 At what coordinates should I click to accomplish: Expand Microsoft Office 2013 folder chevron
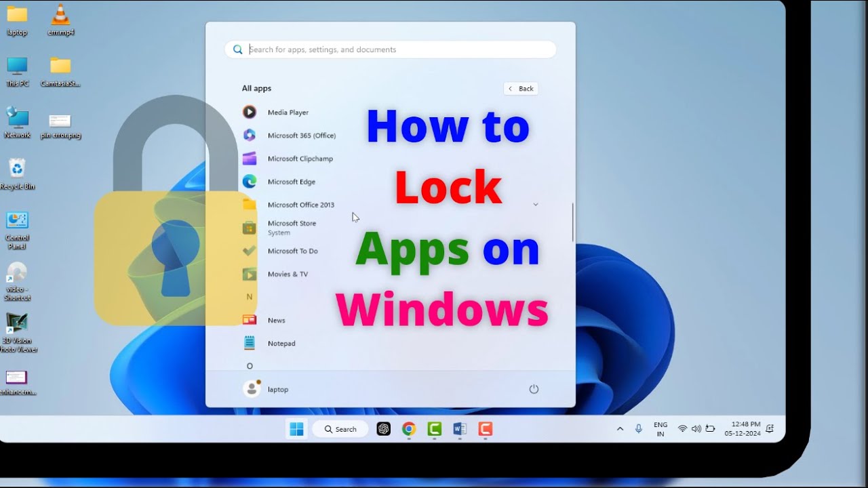click(x=536, y=205)
